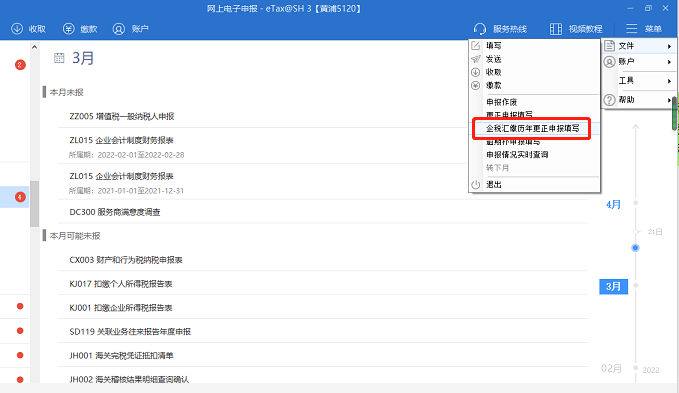Click the red badge showing 4

[20, 197]
